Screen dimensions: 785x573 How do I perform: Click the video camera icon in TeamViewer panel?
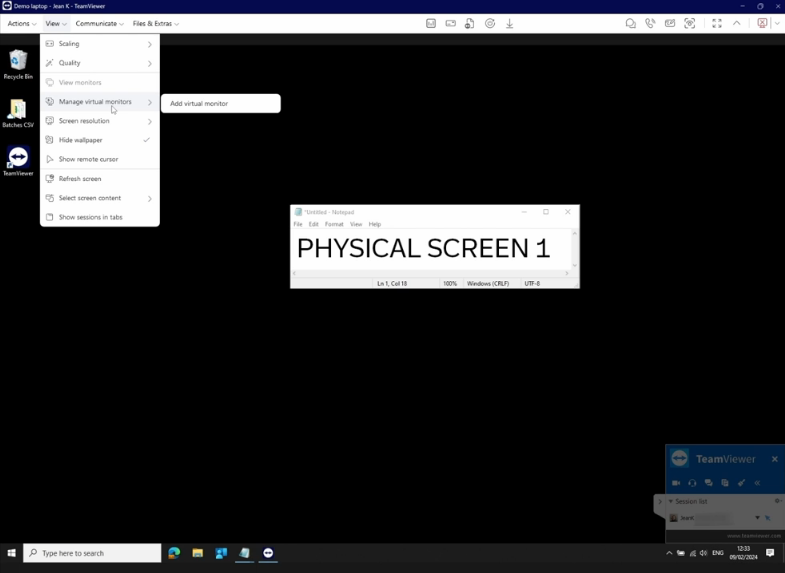[676, 483]
